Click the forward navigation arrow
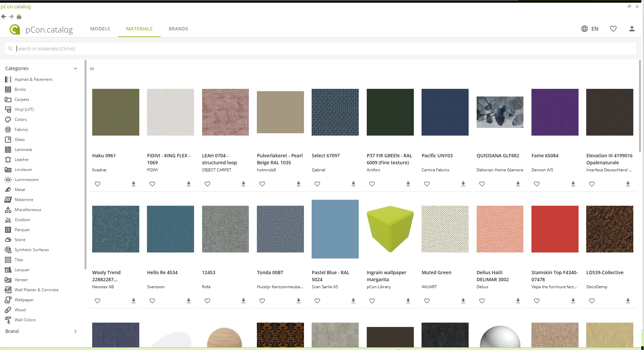644x350 pixels. pyautogui.click(x=11, y=16)
